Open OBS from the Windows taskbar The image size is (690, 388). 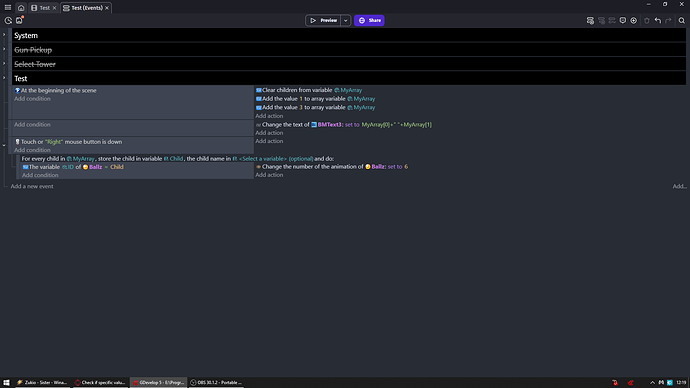point(217,382)
